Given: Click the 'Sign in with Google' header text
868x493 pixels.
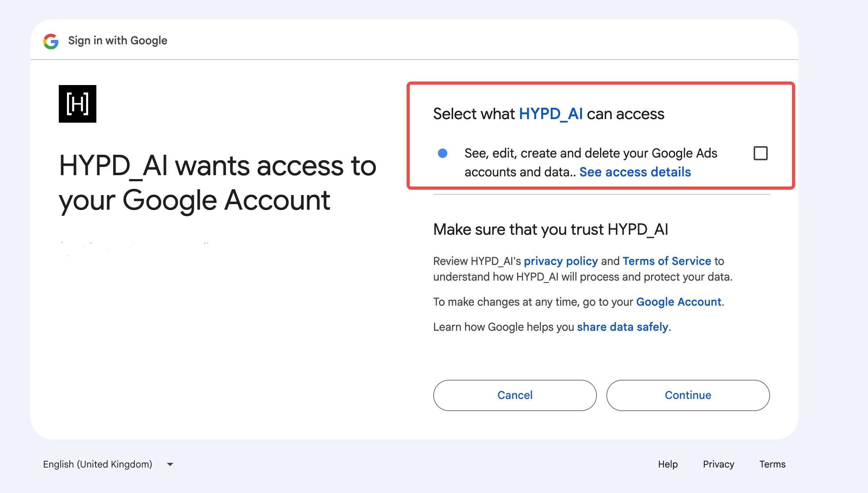Looking at the screenshot, I should point(118,40).
